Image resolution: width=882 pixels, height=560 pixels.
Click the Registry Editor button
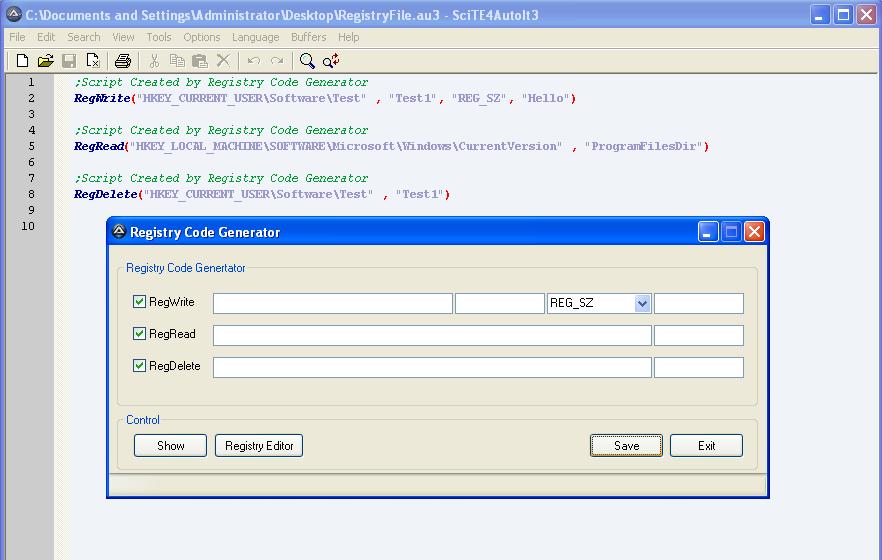click(259, 446)
